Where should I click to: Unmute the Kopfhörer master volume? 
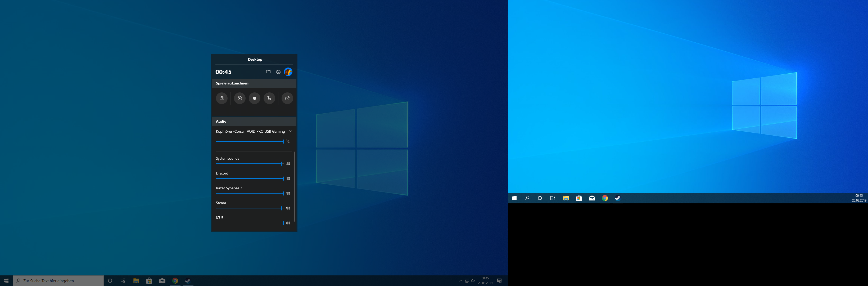[288, 142]
